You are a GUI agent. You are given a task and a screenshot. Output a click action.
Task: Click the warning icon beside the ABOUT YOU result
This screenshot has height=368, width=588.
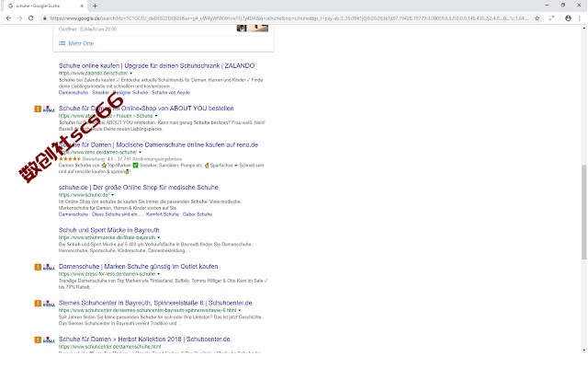[38, 109]
